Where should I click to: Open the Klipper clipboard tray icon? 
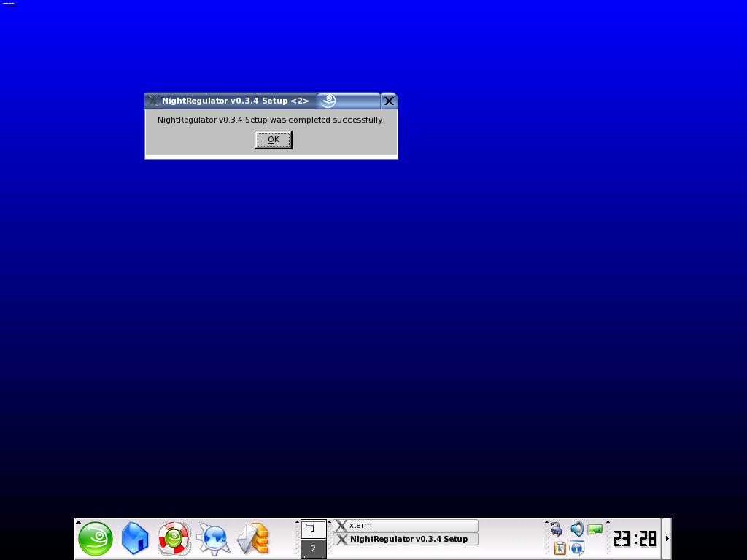(x=560, y=548)
